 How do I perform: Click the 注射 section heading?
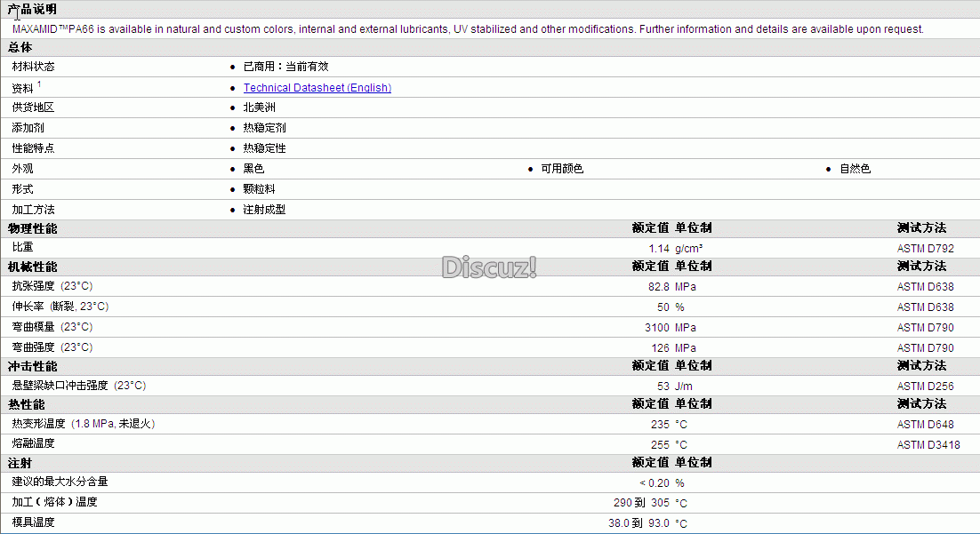pyautogui.click(x=20, y=464)
